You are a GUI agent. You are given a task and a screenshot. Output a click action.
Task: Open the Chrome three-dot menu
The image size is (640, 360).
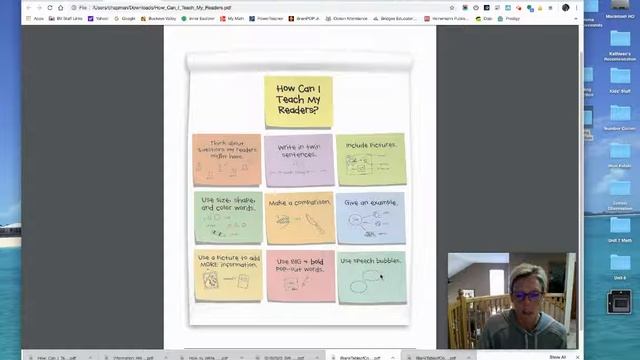point(576,8)
